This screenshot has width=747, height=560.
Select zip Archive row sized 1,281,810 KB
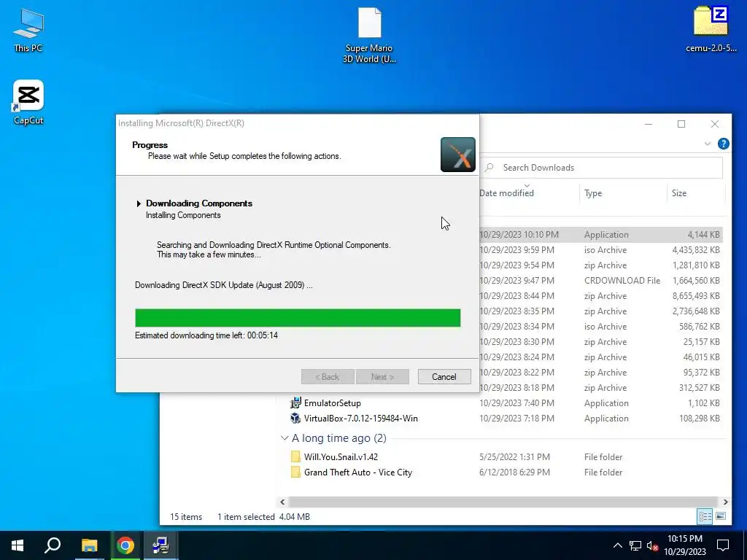click(x=601, y=265)
